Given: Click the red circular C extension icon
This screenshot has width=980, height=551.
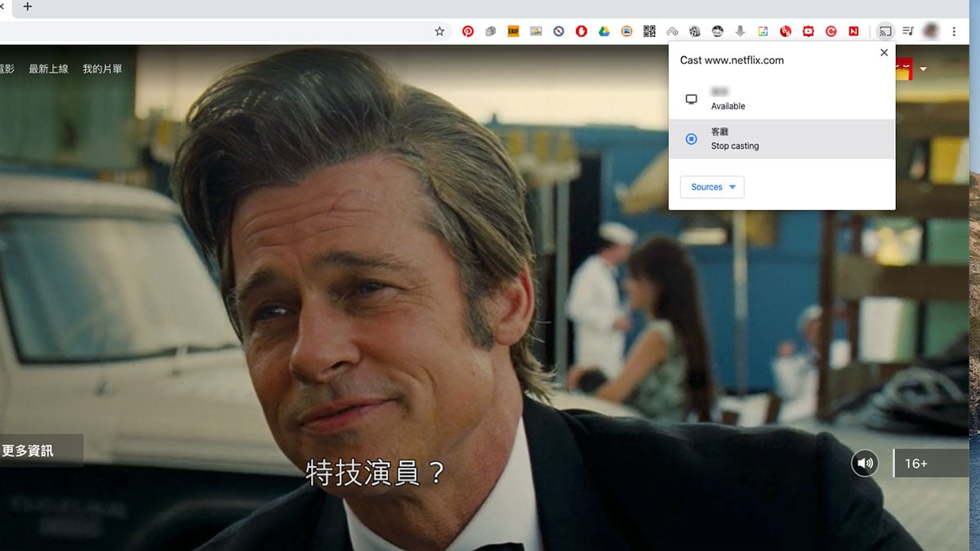Looking at the screenshot, I should 831,31.
